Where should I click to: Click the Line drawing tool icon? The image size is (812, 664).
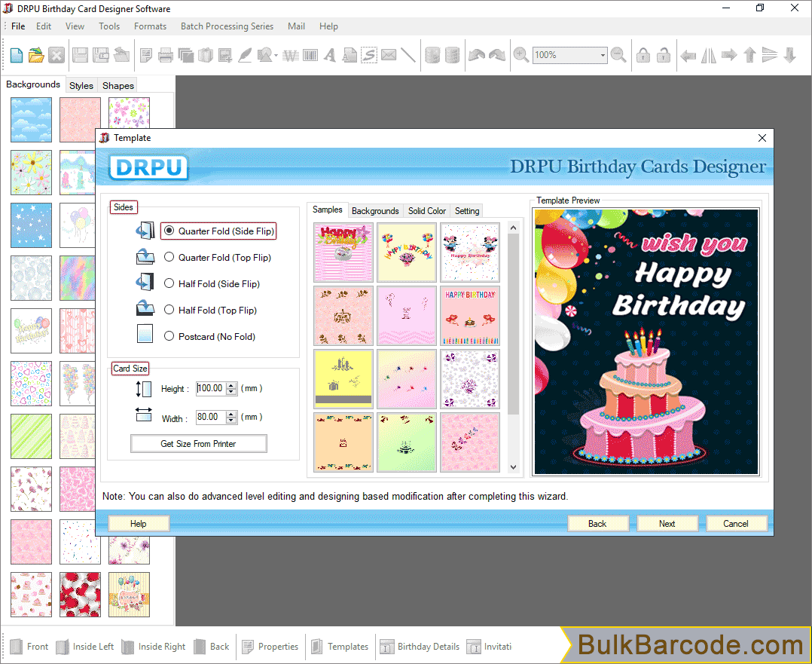pos(408,55)
